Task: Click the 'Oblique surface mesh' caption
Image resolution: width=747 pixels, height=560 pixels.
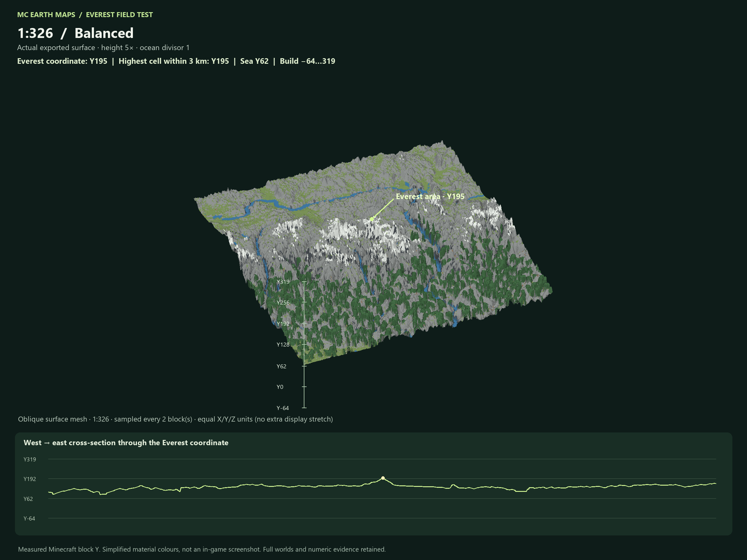Action: point(175,419)
